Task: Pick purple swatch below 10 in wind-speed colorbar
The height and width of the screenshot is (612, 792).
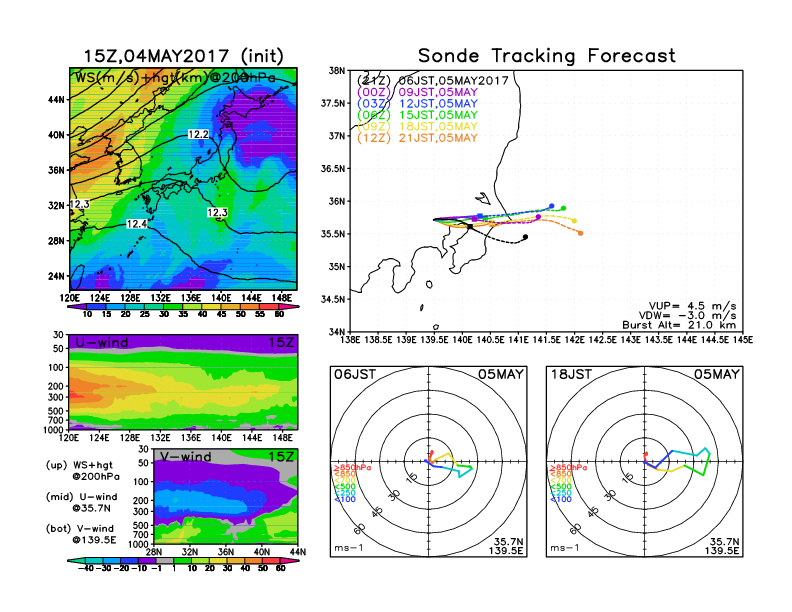Action: tap(77, 307)
